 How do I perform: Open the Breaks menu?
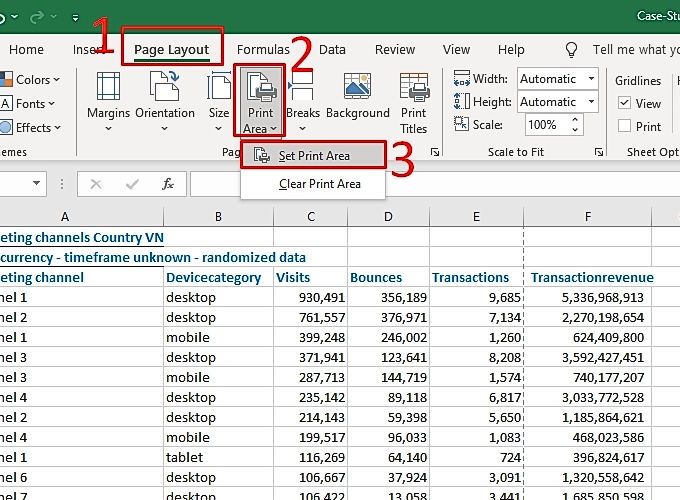(x=303, y=102)
